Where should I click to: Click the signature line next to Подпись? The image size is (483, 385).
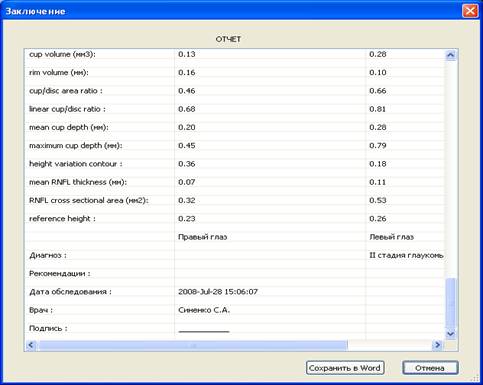tap(204, 332)
